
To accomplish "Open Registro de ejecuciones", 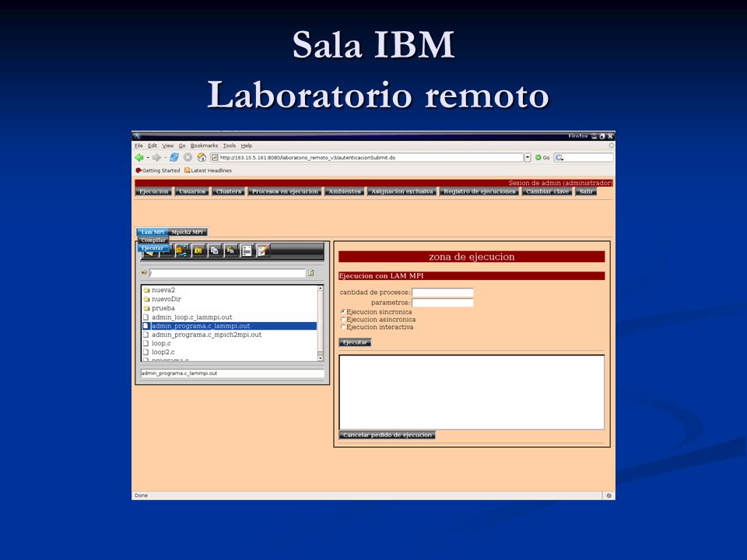I will point(479,191).
